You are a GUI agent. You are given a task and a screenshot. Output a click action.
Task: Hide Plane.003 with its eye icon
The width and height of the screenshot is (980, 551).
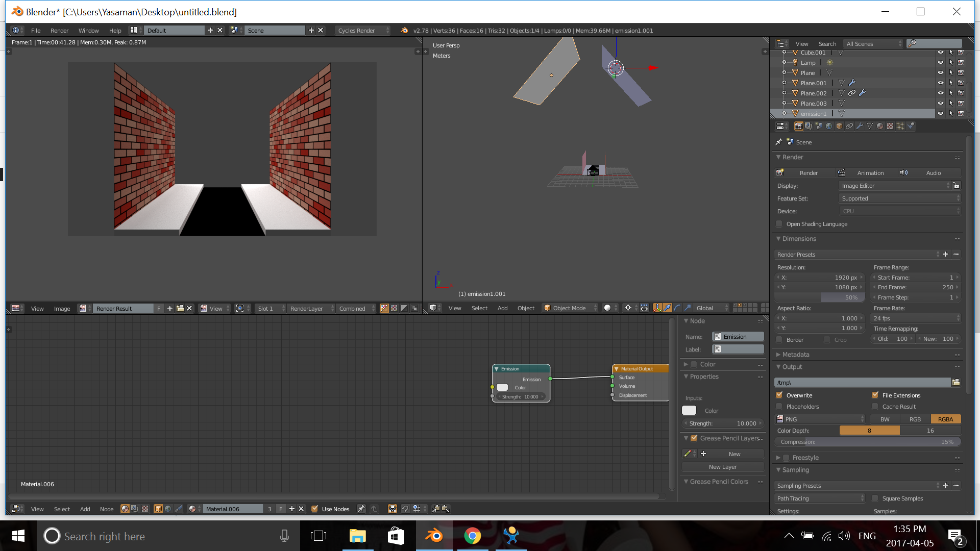[x=940, y=103]
